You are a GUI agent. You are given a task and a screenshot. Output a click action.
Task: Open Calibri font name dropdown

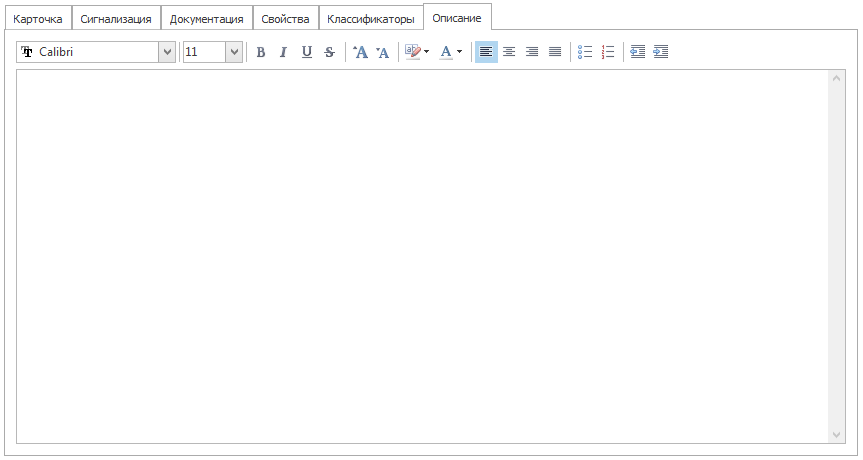tap(167, 52)
